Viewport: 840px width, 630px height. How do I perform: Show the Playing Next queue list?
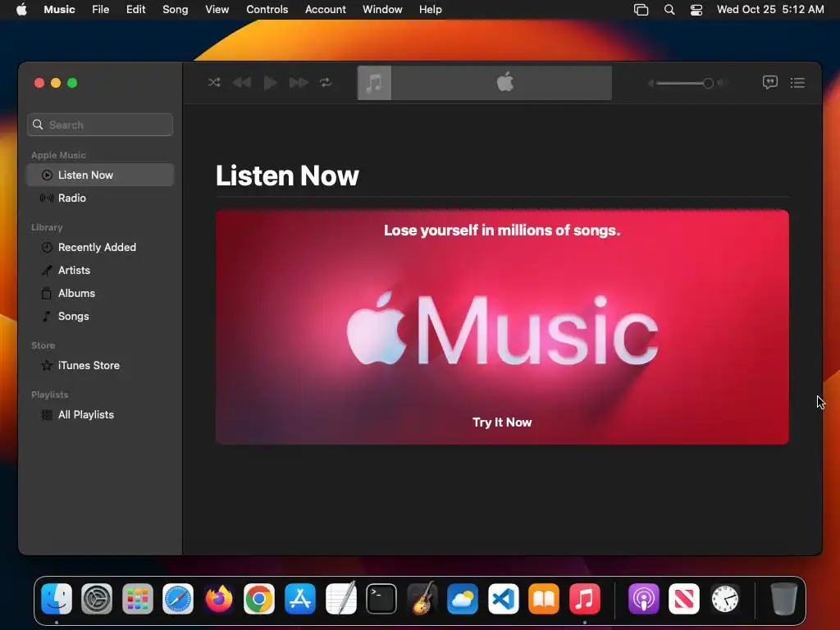(x=797, y=83)
